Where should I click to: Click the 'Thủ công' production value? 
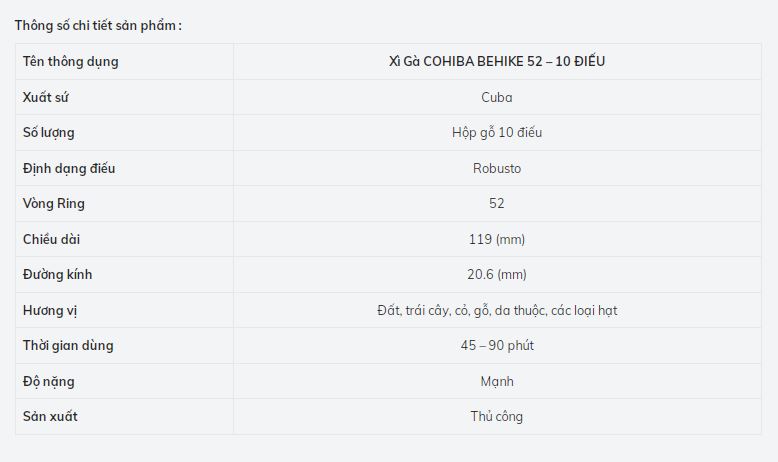click(x=497, y=417)
